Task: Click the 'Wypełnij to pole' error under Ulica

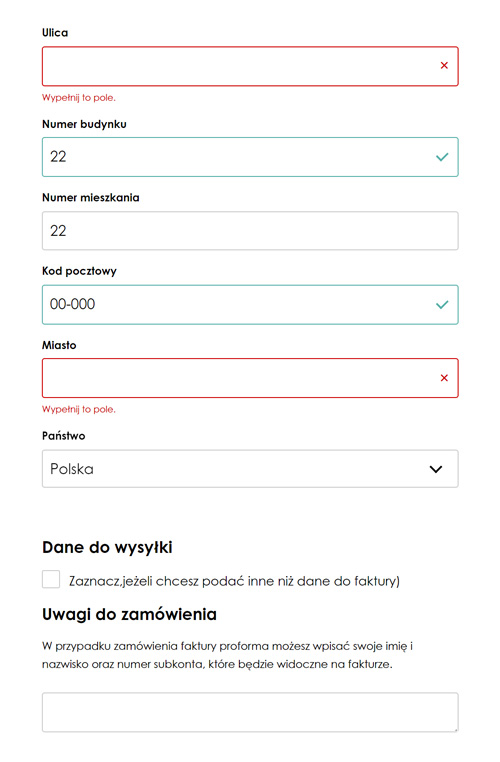Action: [79, 98]
